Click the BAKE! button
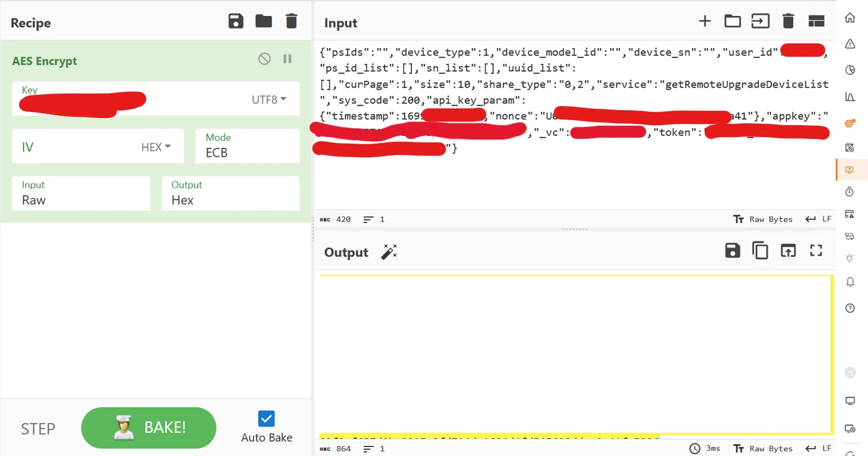This screenshot has height=456, width=868. point(148,427)
